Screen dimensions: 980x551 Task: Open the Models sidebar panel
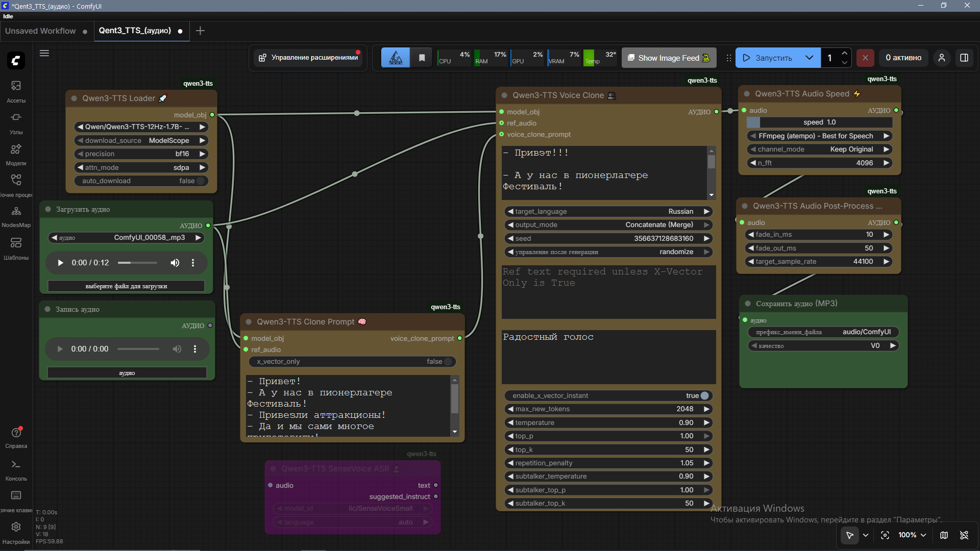pos(16,154)
